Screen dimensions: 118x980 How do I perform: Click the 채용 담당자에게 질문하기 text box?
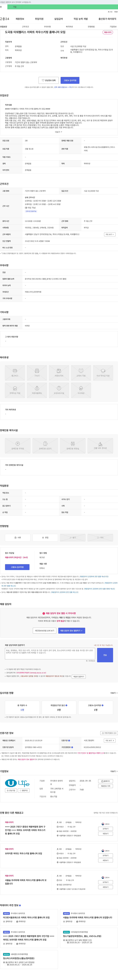click(50, 654)
